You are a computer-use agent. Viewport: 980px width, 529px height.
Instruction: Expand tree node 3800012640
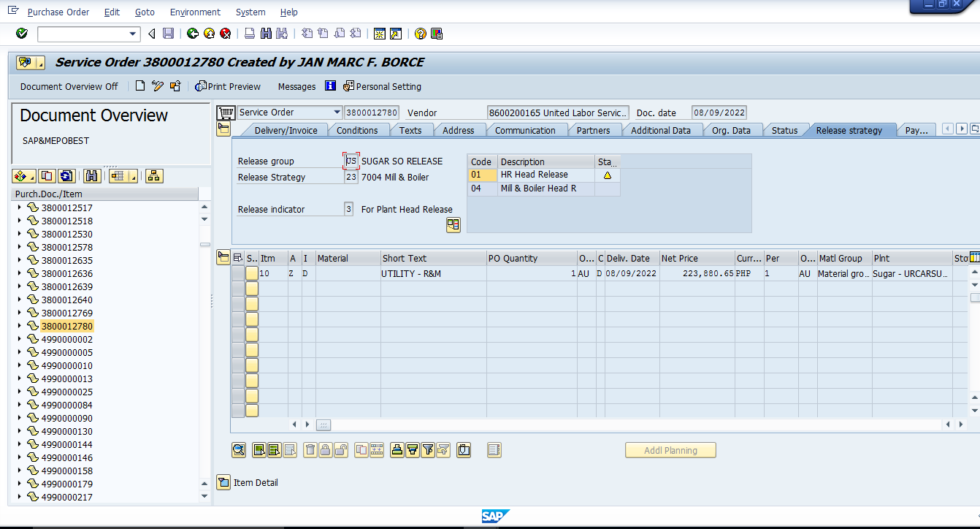[19, 300]
